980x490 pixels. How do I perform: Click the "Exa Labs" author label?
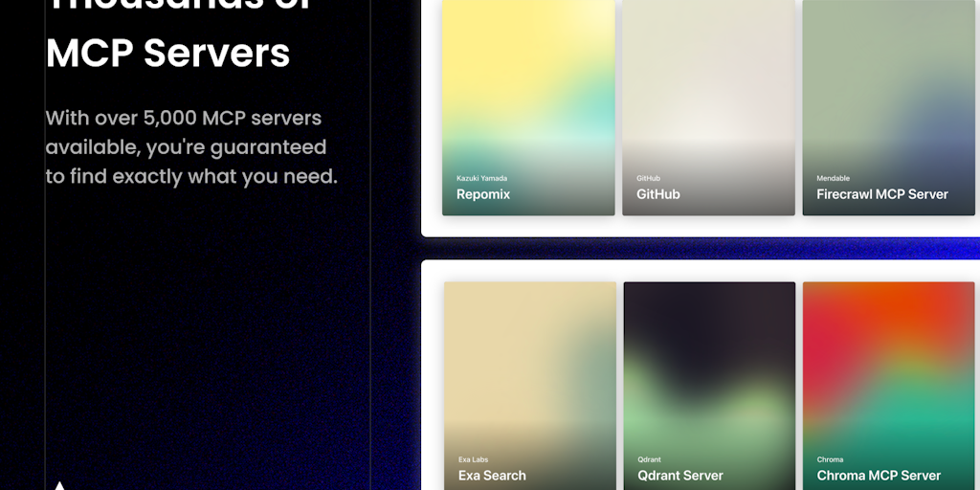point(473,459)
